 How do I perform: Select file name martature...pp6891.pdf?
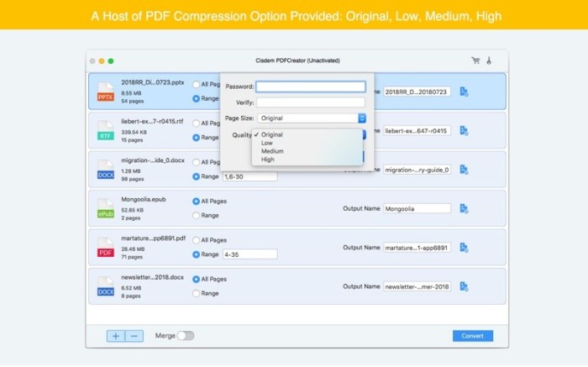coord(154,239)
